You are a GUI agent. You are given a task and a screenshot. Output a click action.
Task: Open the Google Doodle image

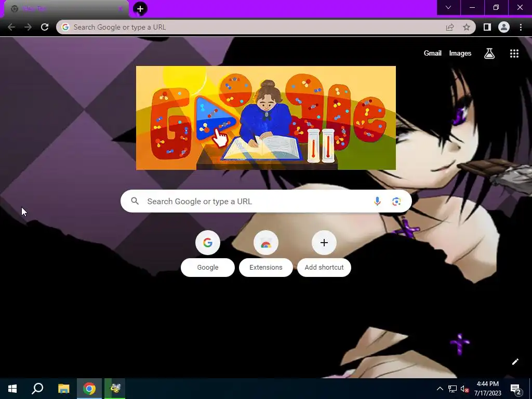[x=265, y=118]
